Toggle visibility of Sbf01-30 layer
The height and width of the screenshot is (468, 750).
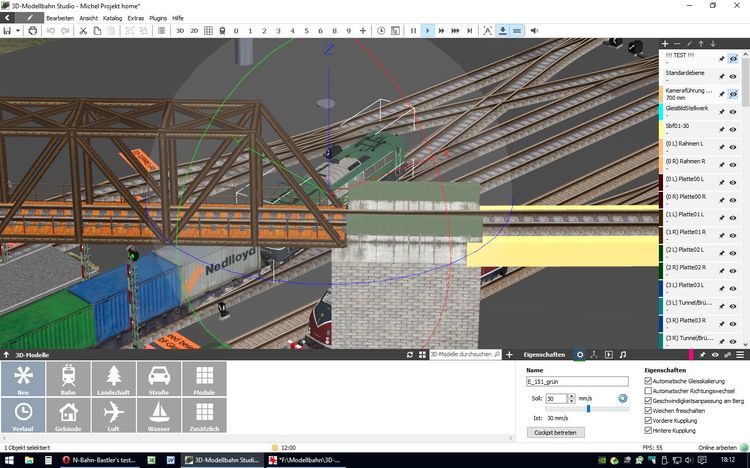(x=733, y=128)
